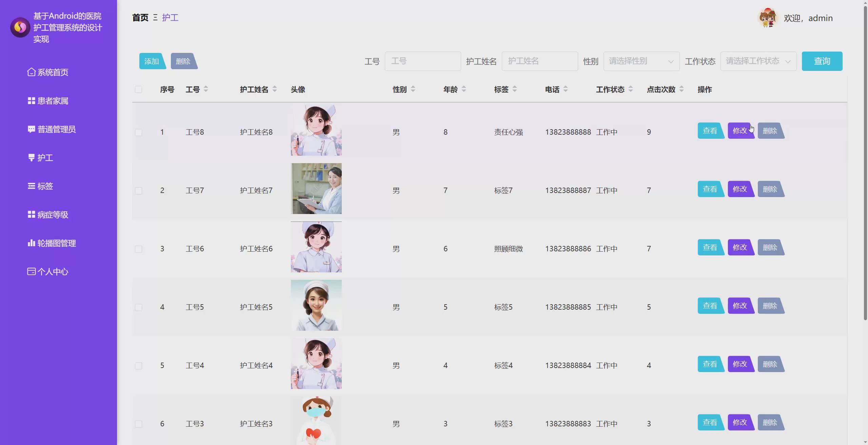Click the grid icon next to 患者家属
This screenshot has width=868, height=445.
tap(31, 101)
